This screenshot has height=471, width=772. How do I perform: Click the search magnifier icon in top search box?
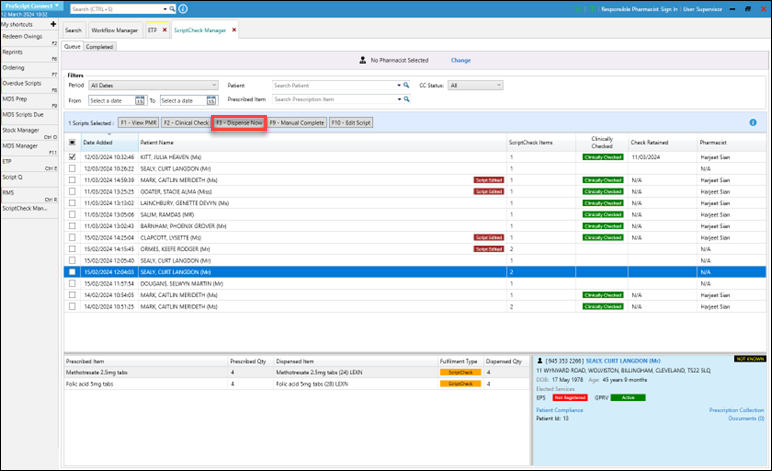pos(172,9)
